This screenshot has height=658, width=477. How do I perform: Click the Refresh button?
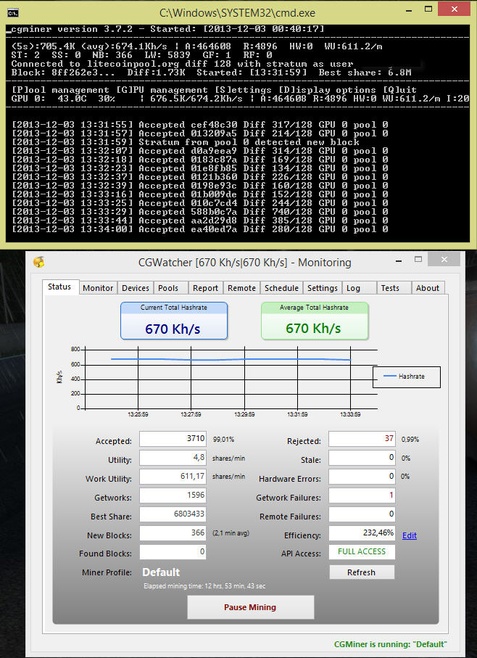click(362, 572)
